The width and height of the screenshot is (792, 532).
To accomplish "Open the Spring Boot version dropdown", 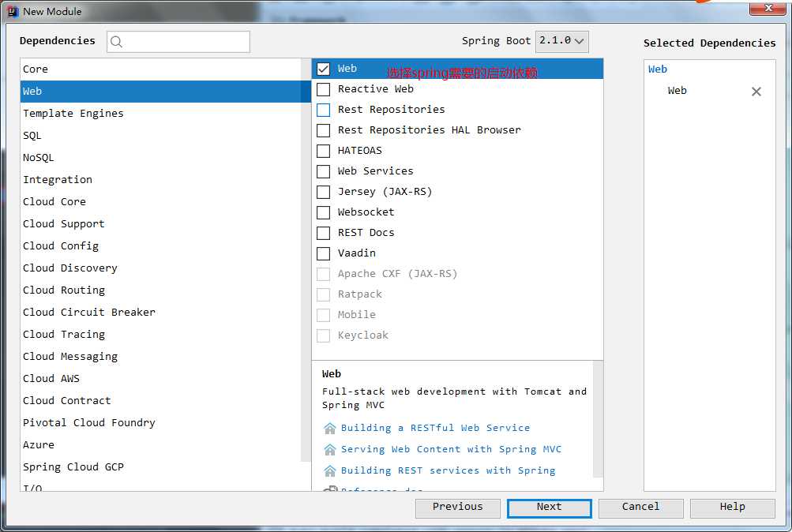I will (x=561, y=41).
